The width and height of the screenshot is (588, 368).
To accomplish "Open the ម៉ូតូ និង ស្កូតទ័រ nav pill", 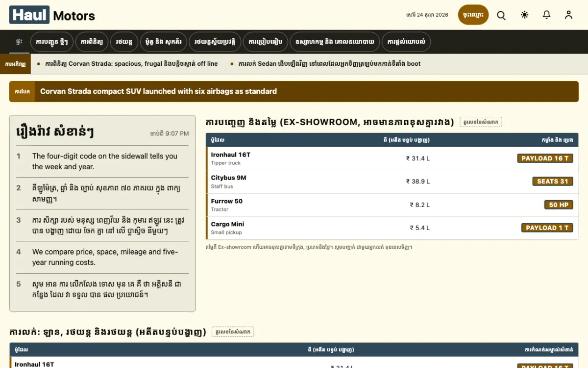I will coord(164,42).
